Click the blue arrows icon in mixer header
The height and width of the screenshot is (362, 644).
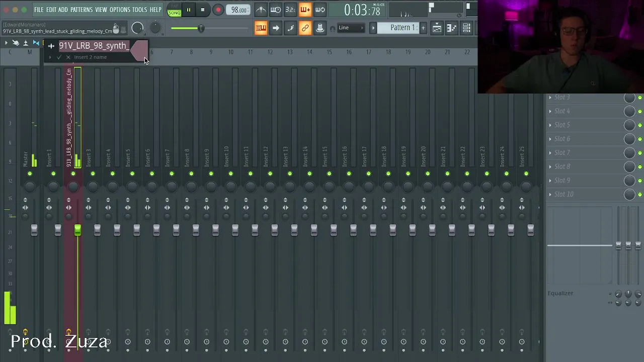[36, 43]
